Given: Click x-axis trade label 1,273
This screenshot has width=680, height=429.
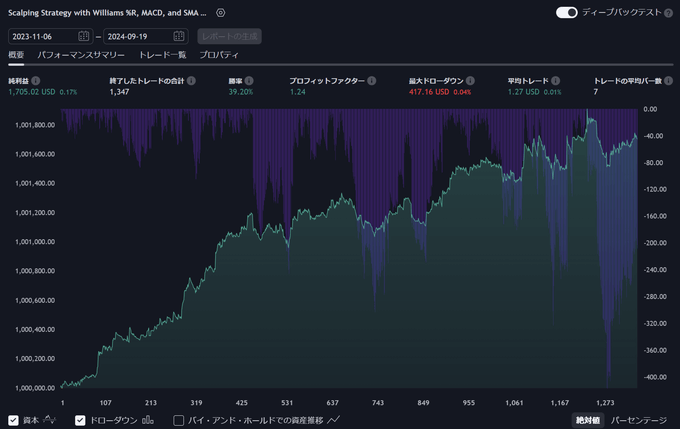Looking at the screenshot, I should click(x=605, y=403).
